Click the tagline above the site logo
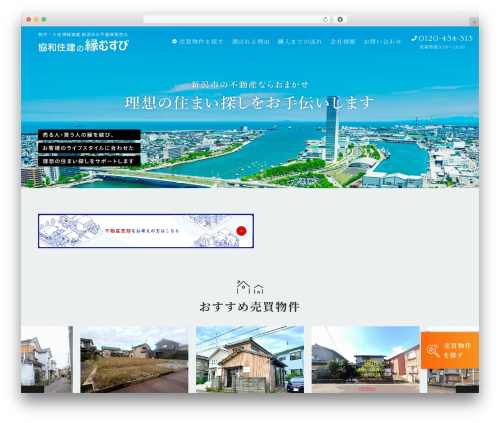 click(x=83, y=34)
